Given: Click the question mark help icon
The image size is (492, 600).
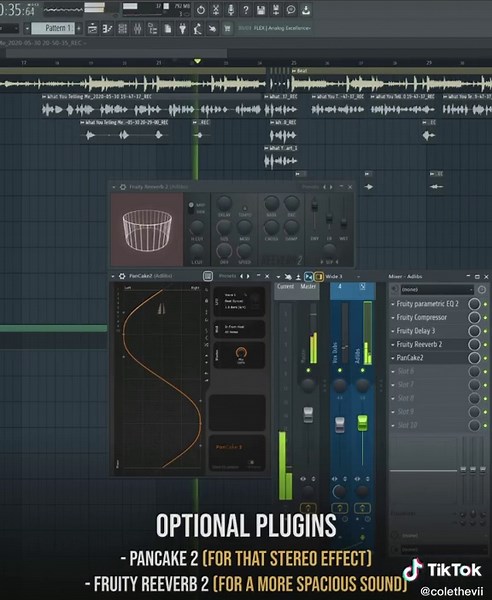Looking at the screenshot, I should pyautogui.click(x=246, y=10).
